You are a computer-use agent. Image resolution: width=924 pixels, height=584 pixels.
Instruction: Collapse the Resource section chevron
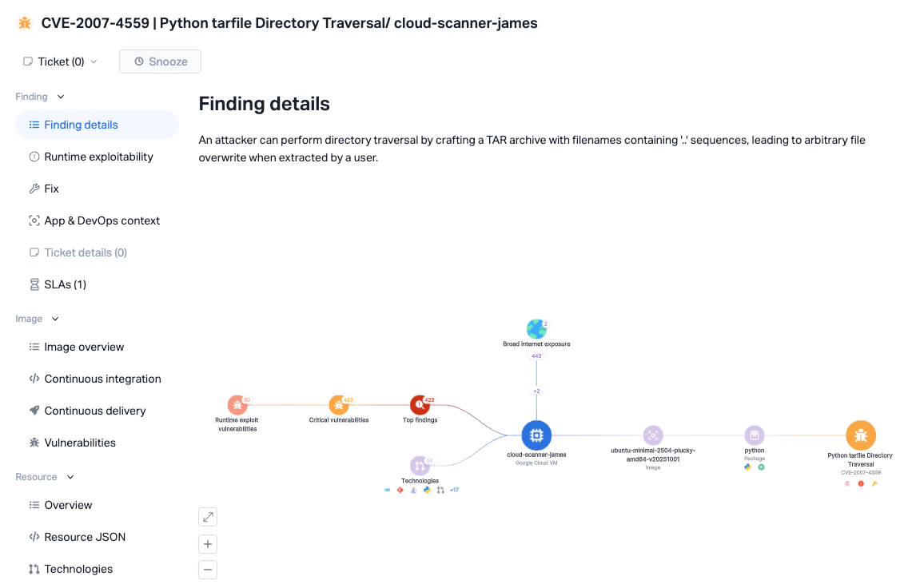(x=70, y=477)
